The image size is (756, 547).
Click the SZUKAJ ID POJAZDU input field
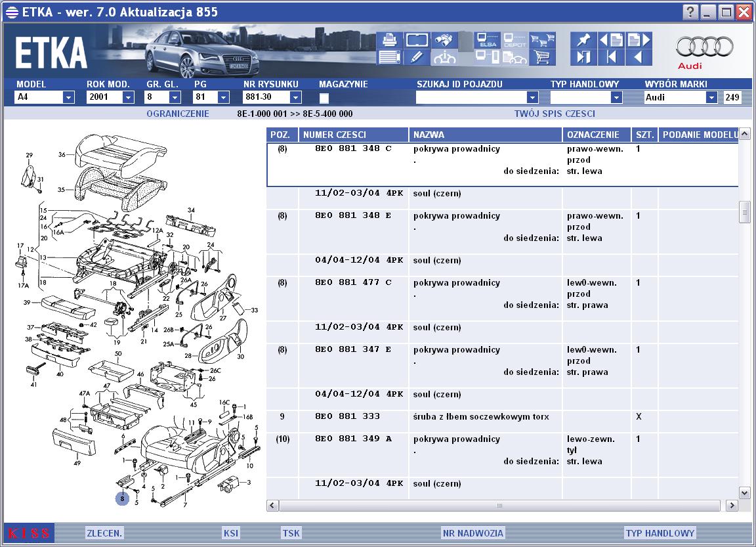click(471, 97)
